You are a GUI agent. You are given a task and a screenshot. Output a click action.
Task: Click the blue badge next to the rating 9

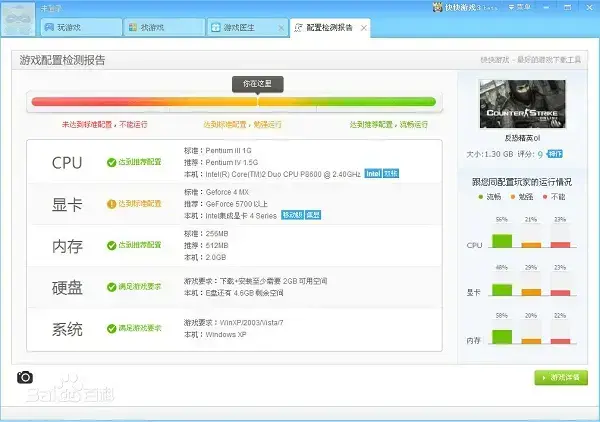(x=554, y=154)
